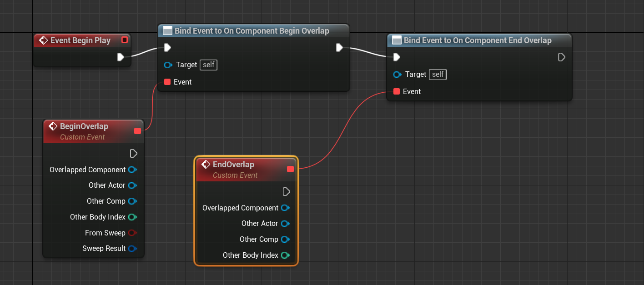
Task: Click exec input pin of Bind Begin Overlap node
Action: (x=167, y=47)
